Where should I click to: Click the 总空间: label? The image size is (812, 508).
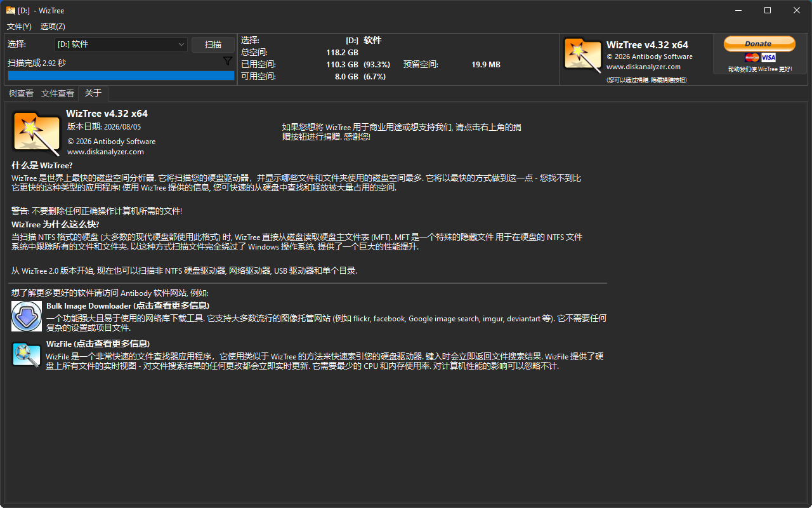point(254,52)
